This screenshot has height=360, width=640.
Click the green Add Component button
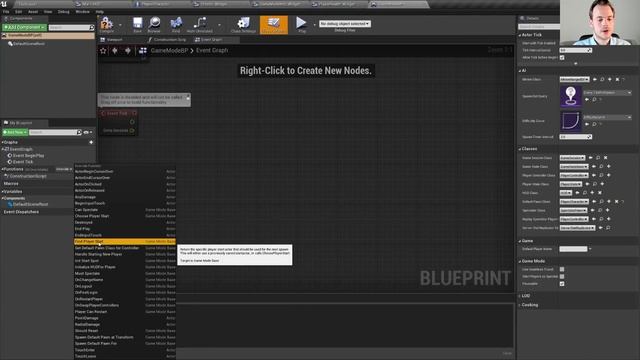pyautogui.click(x=24, y=27)
